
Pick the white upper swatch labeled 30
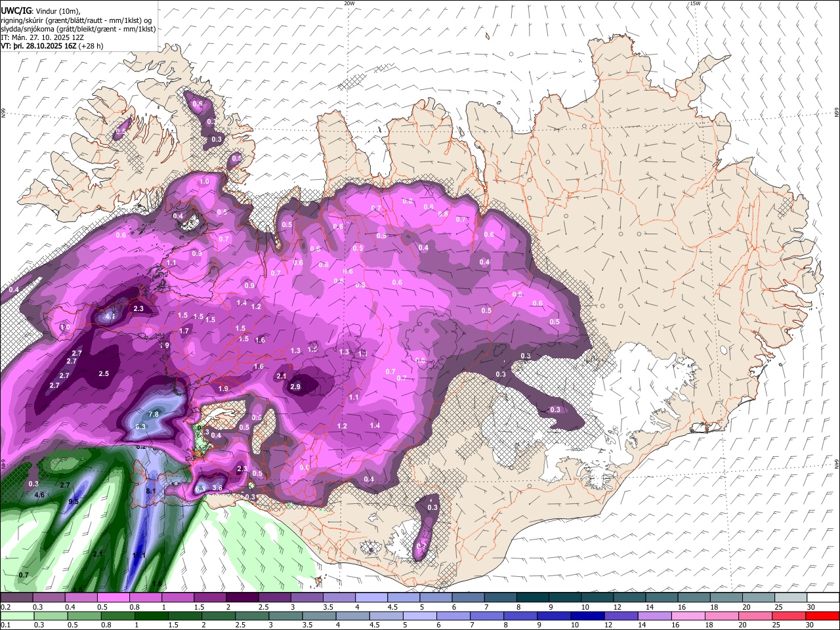pos(822,597)
